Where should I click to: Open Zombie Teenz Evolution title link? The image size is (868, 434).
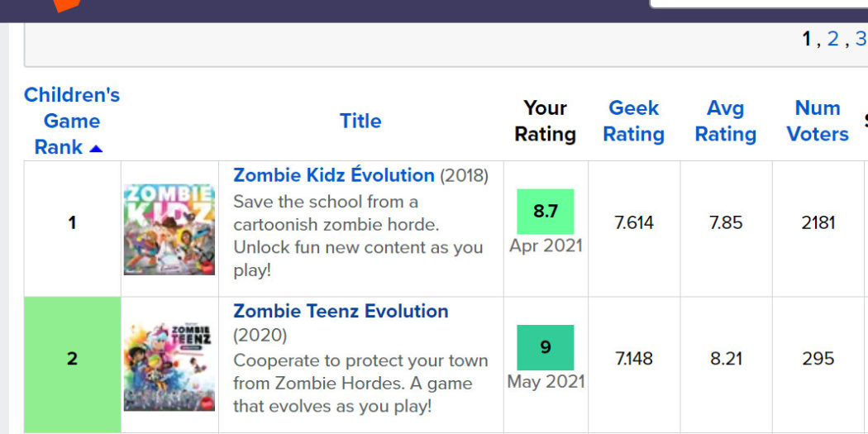pyautogui.click(x=341, y=311)
